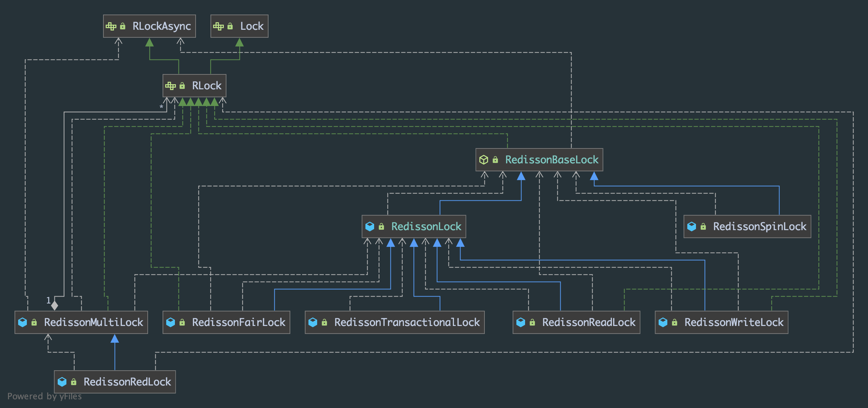Click the blue class icon on RedissonLock
Screen dimensions: 868x408
point(370,227)
